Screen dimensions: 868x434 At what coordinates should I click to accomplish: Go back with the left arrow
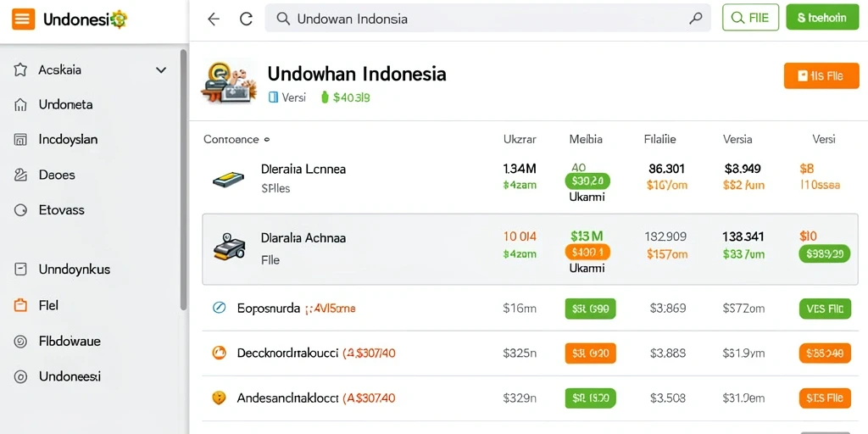click(x=213, y=19)
